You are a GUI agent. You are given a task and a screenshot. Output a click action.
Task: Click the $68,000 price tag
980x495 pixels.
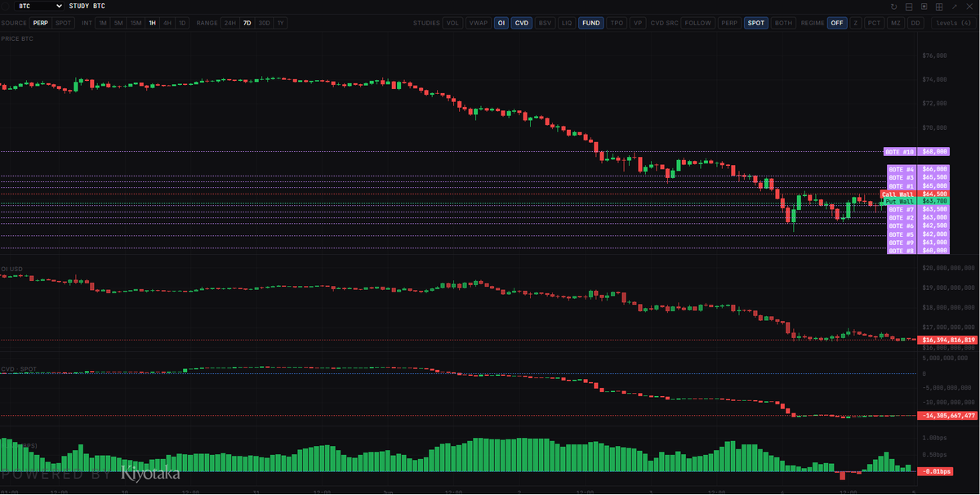pyautogui.click(x=934, y=151)
